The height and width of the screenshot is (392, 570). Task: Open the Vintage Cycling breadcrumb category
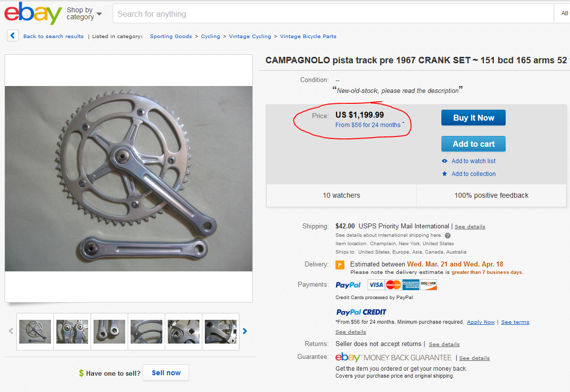tap(250, 37)
